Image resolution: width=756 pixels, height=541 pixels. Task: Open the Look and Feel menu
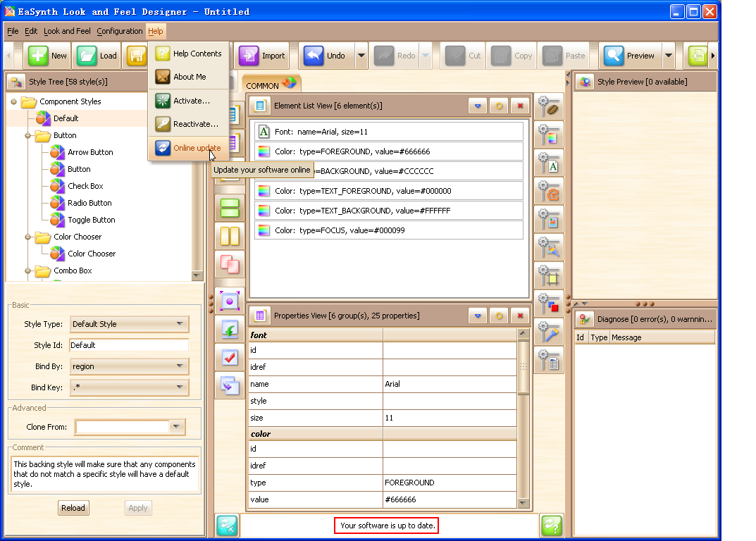(x=67, y=31)
